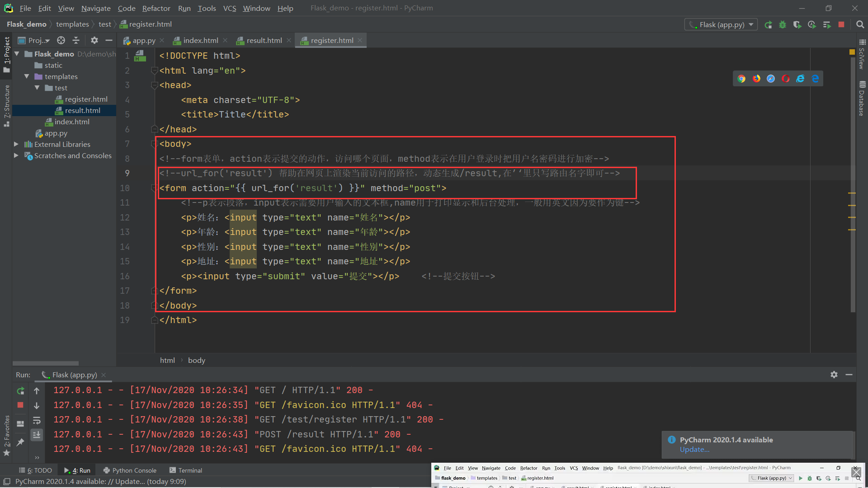Click the Update... link in notification
The width and height of the screenshot is (868, 488).
694,450
